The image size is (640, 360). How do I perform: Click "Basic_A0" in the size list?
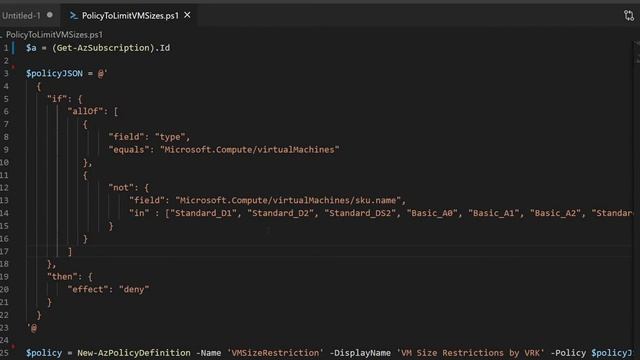pyautogui.click(x=432, y=213)
